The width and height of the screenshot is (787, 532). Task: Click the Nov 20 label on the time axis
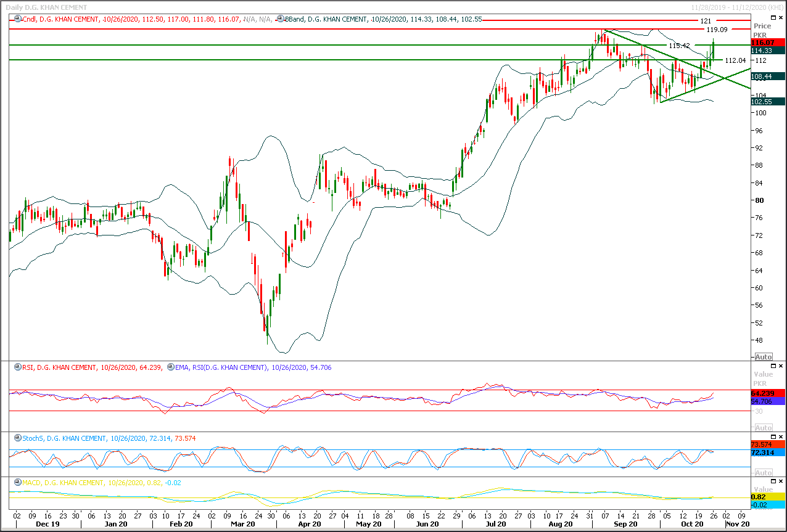click(737, 523)
